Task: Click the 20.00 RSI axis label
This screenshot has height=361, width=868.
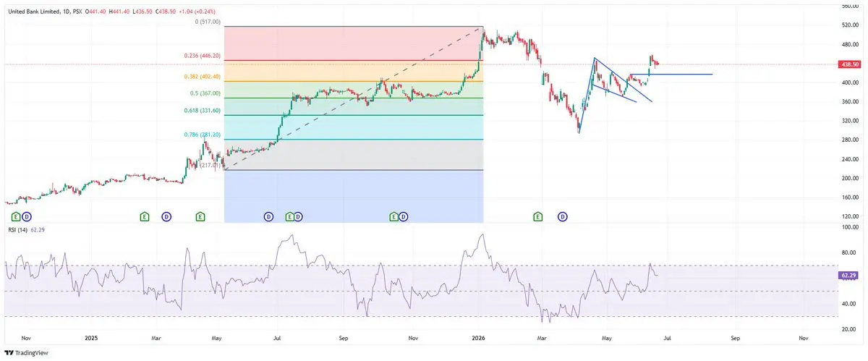Action: point(850,329)
